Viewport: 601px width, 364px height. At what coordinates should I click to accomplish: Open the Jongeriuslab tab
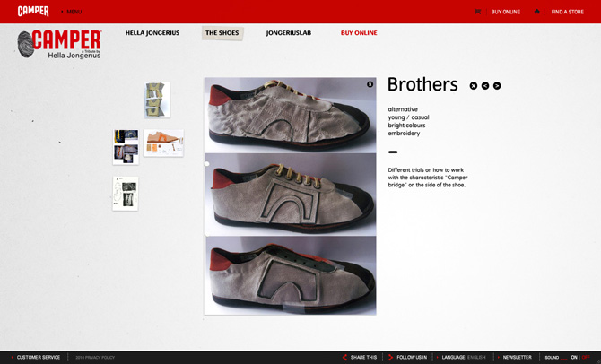(x=288, y=33)
